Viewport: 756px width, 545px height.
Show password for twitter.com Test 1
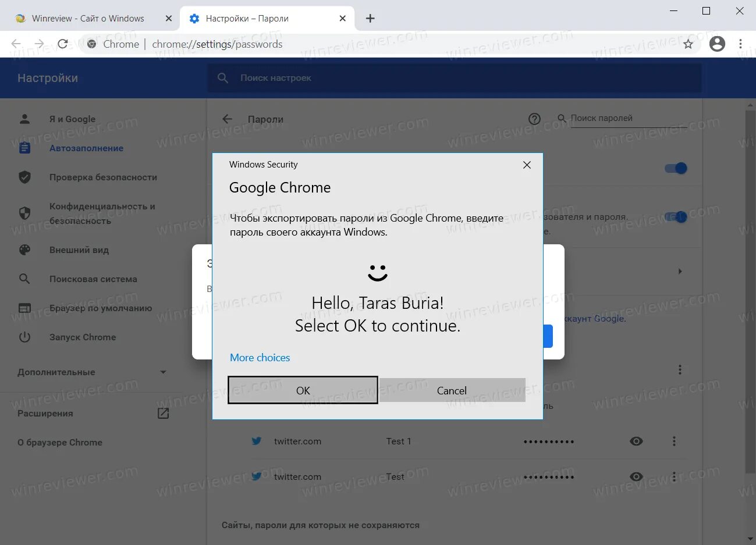tap(637, 441)
